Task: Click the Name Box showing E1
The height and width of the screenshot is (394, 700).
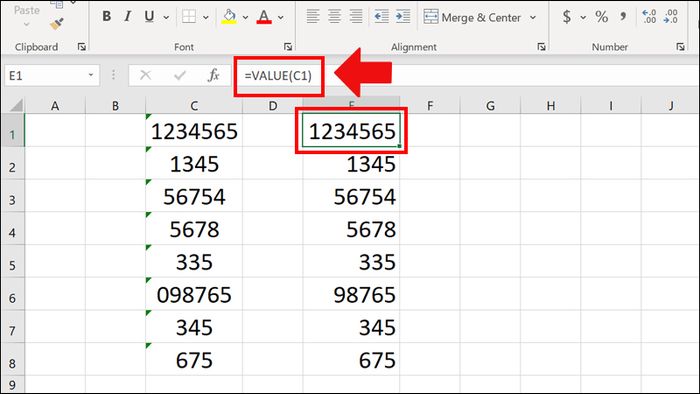Action: [45, 76]
